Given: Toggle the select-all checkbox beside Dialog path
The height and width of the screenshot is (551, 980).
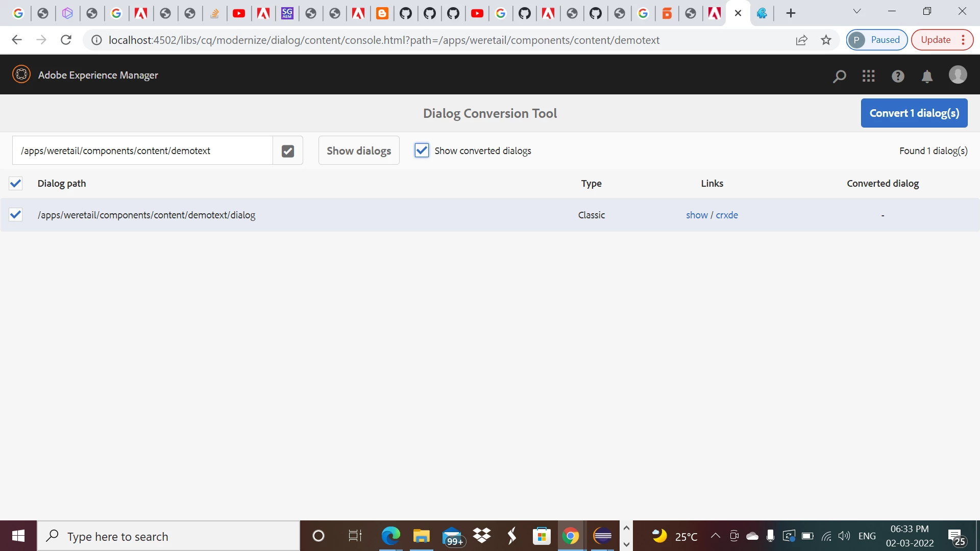Looking at the screenshot, I should click(x=16, y=183).
